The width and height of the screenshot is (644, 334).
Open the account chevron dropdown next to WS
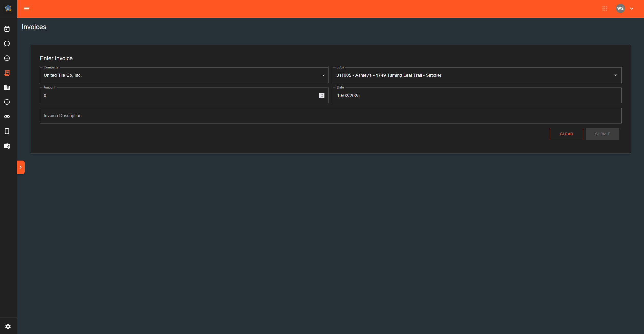[x=632, y=8]
